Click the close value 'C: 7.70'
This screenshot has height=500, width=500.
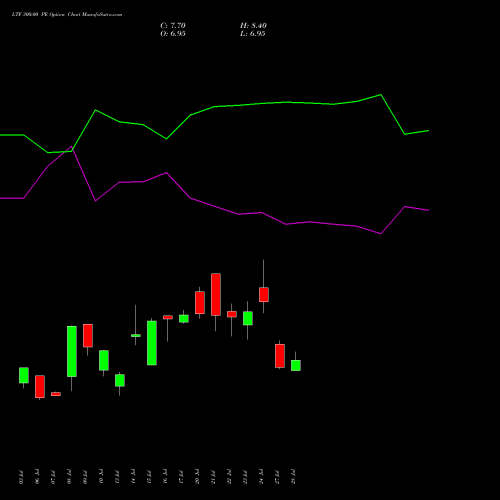(173, 26)
